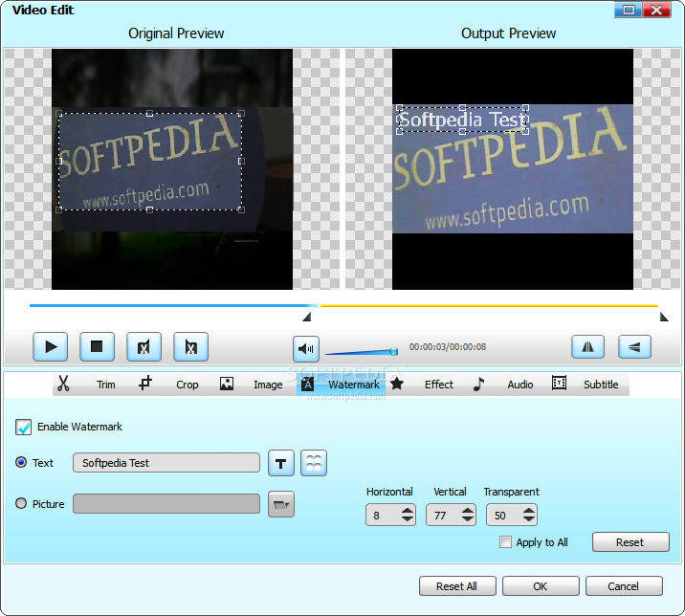Open the font settings T button

pyautogui.click(x=281, y=463)
